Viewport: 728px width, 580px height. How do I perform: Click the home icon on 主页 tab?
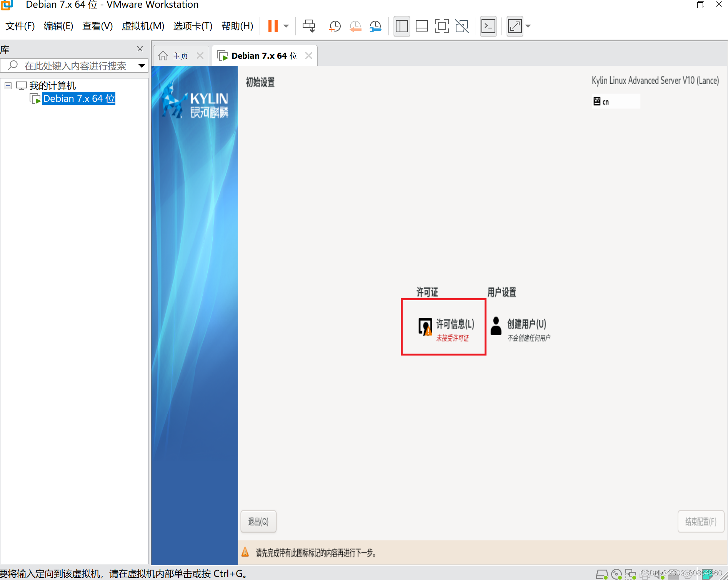(163, 56)
